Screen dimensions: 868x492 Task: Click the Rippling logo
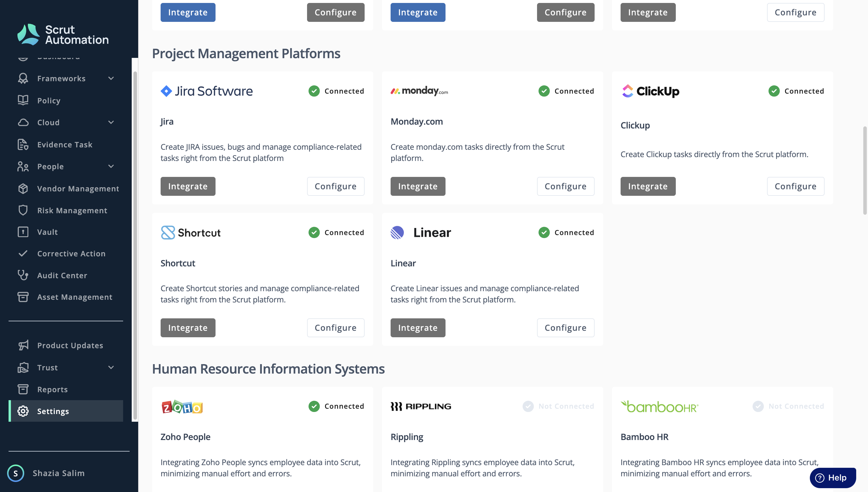[x=421, y=407]
